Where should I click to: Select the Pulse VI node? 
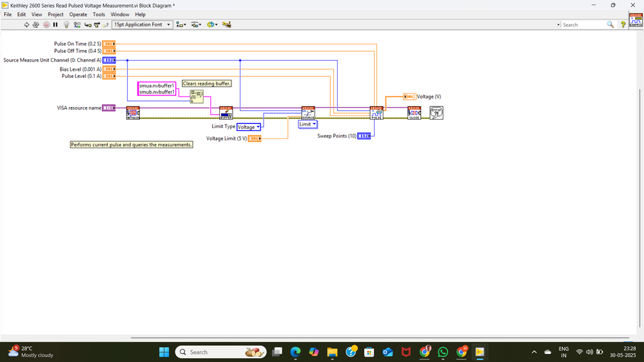[x=376, y=113]
